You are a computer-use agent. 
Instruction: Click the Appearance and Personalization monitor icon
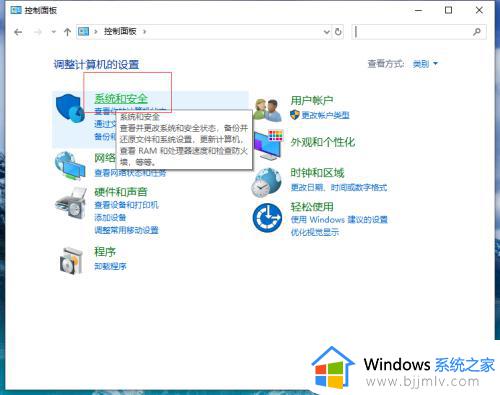coord(268,145)
